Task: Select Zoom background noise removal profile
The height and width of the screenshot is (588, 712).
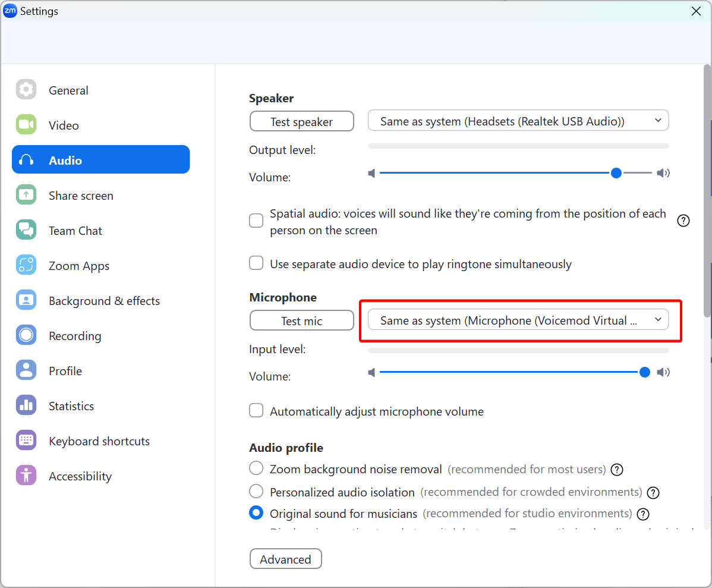Action: pyautogui.click(x=256, y=468)
